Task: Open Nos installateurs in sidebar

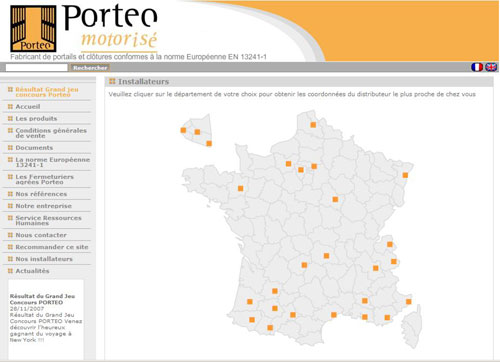Action: click(44, 259)
